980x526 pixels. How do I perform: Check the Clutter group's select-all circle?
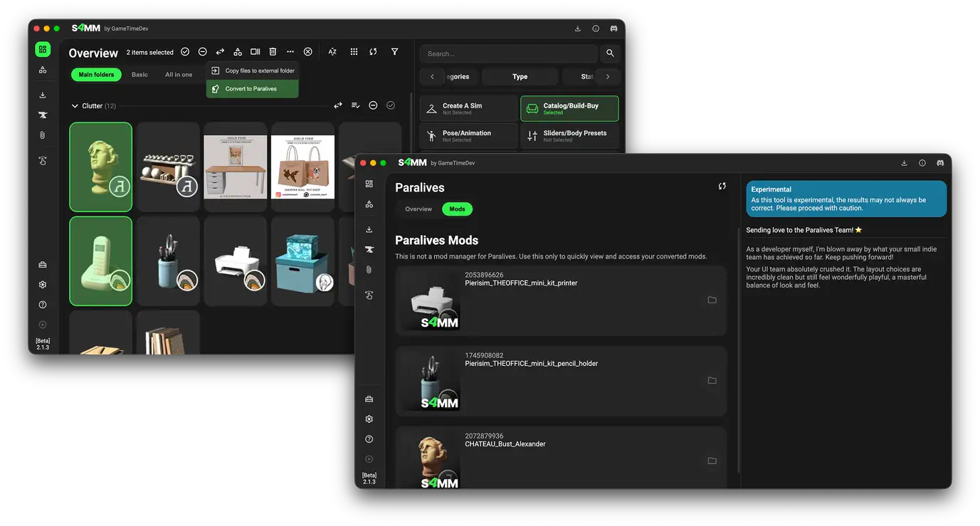391,105
